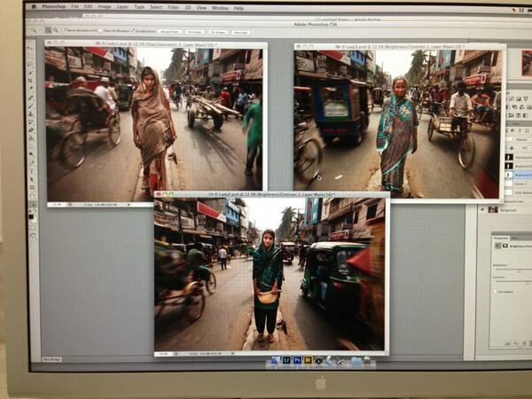Click the Fit Screen button
This screenshot has height=399, width=532.
click(x=195, y=32)
